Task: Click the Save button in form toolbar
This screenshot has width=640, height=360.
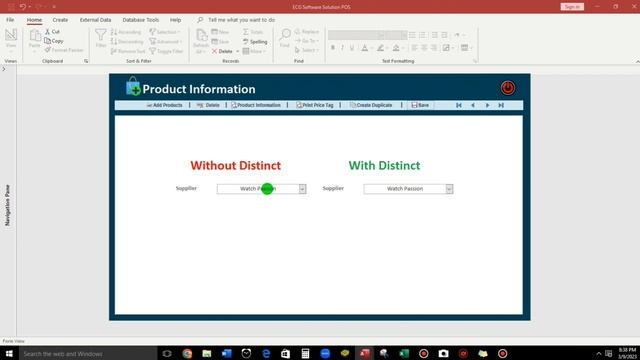Action: click(420, 105)
